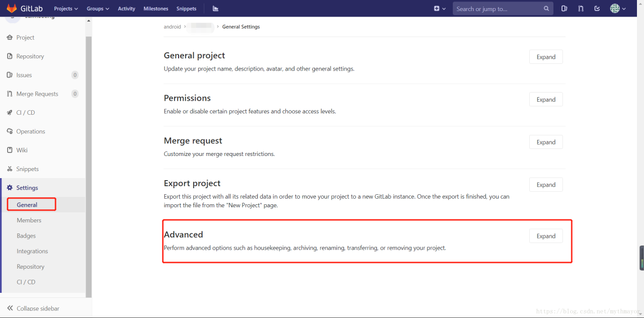Expand the Advanced settings section

click(546, 236)
